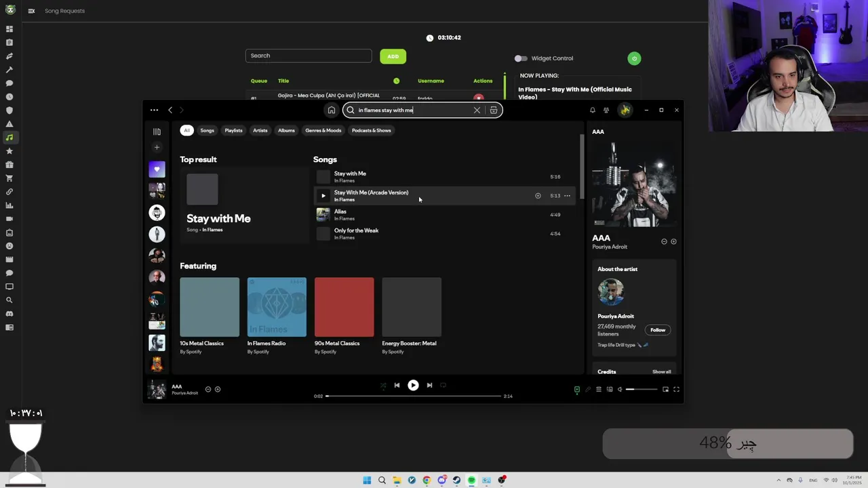Viewport: 868px width, 488px height.
Task: Play Stay With Me (Arcade Version)
Action: pyautogui.click(x=323, y=196)
